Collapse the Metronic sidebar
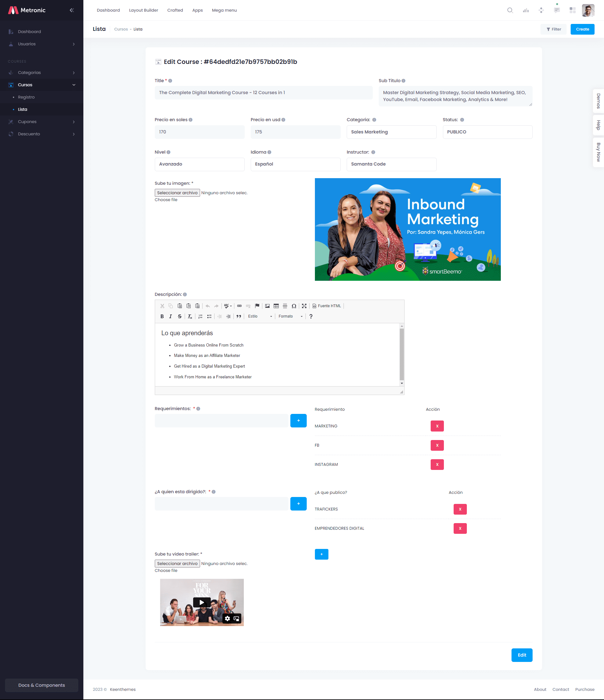604x700 pixels. (72, 10)
